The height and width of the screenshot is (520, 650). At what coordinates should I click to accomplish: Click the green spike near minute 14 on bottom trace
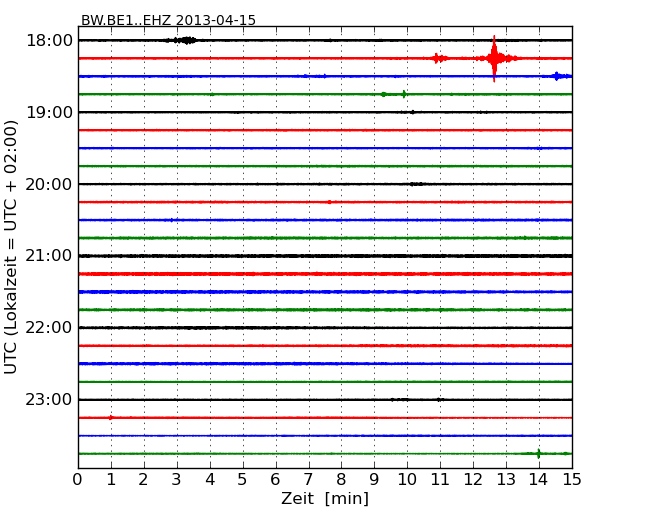[x=538, y=454]
